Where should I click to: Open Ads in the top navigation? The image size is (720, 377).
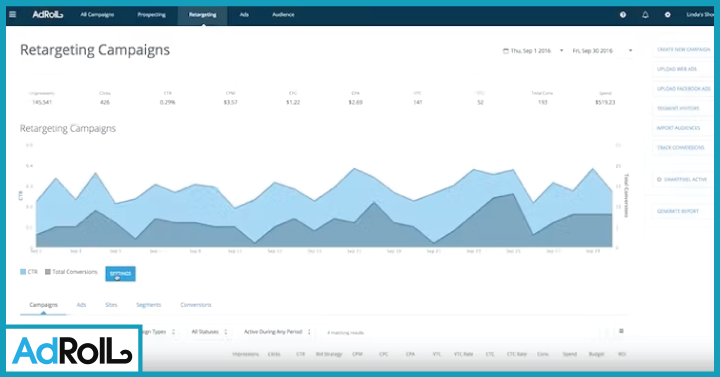[244, 15]
